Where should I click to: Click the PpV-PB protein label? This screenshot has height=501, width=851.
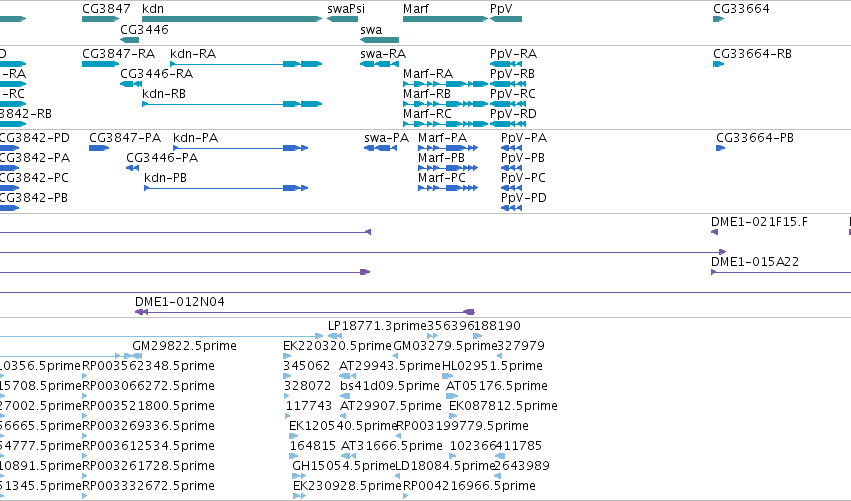pyautogui.click(x=523, y=158)
